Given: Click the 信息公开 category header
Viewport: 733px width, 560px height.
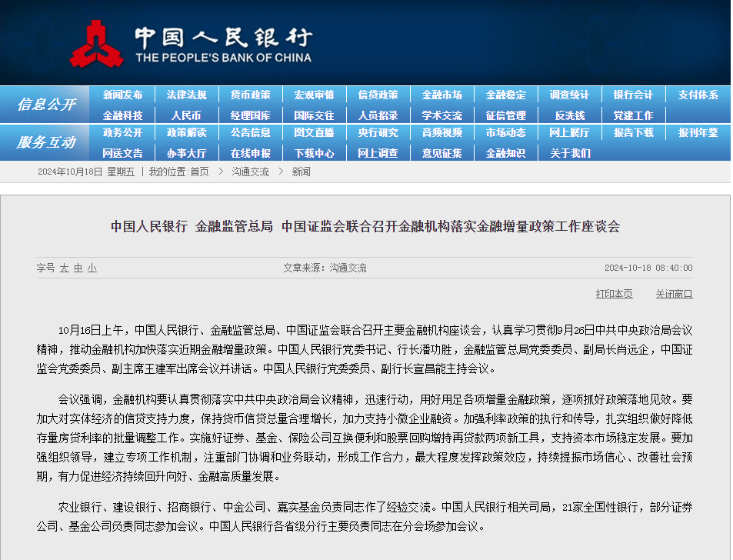Looking at the screenshot, I should (46, 105).
